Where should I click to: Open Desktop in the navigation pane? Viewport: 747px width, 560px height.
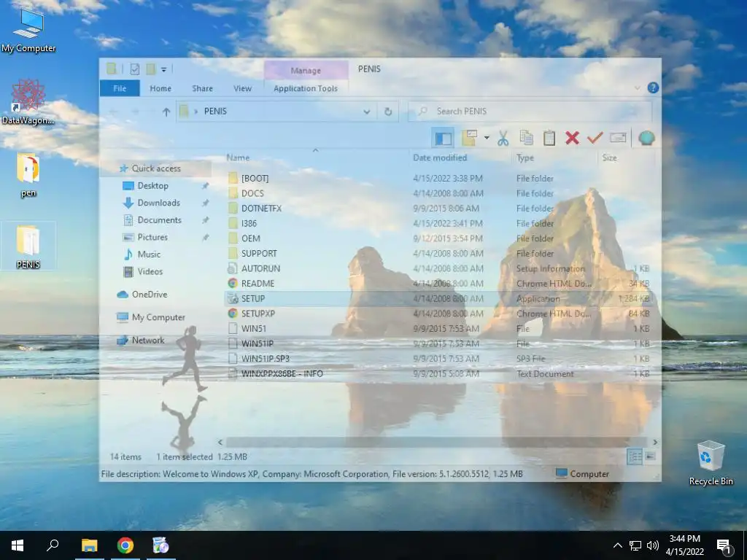[x=153, y=186]
